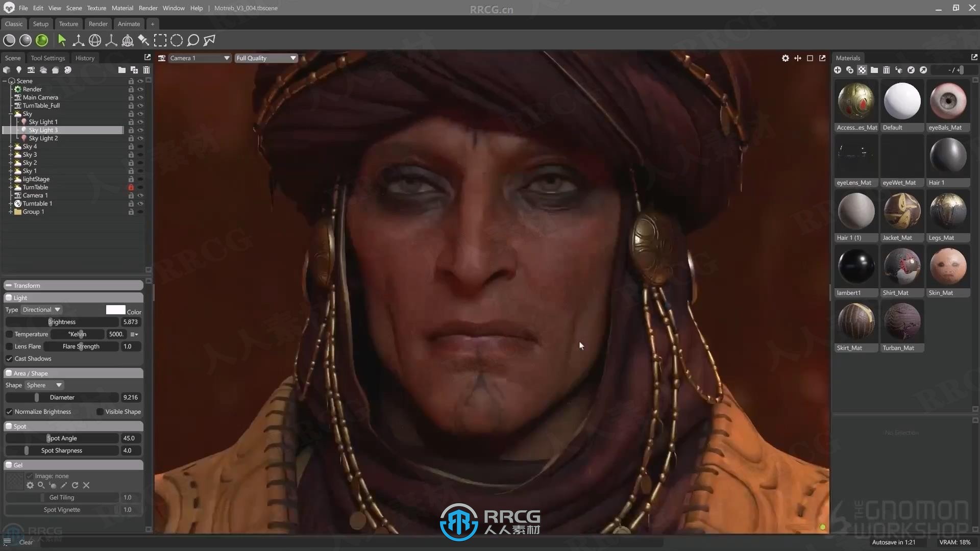
Task: Enable the Temperature checkbox
Action: (9, 334)
